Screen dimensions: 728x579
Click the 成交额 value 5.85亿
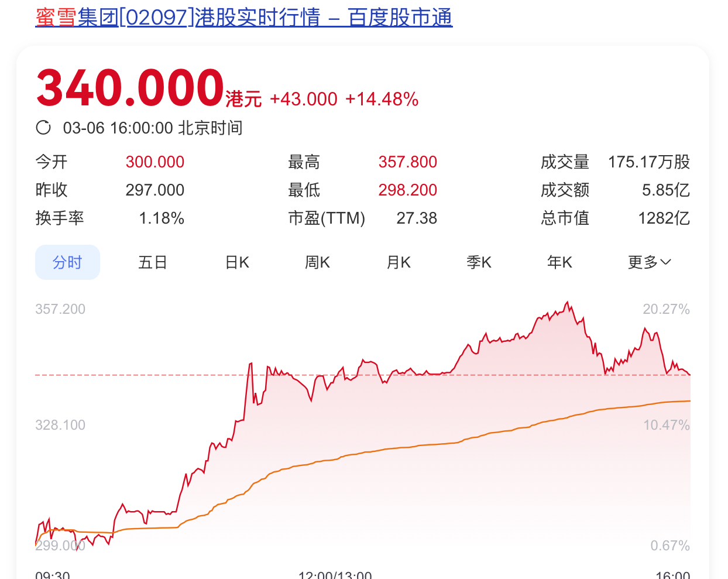point(666,190)
